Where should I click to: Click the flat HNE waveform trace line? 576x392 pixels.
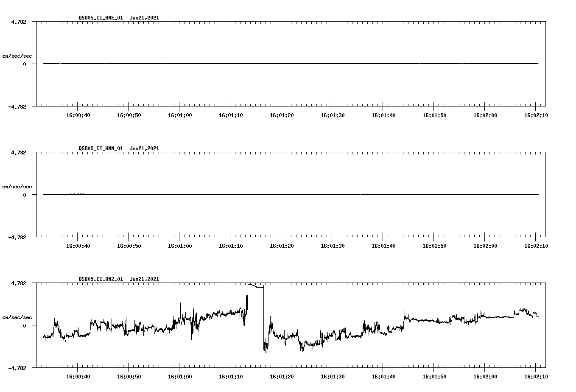point(291,64)
